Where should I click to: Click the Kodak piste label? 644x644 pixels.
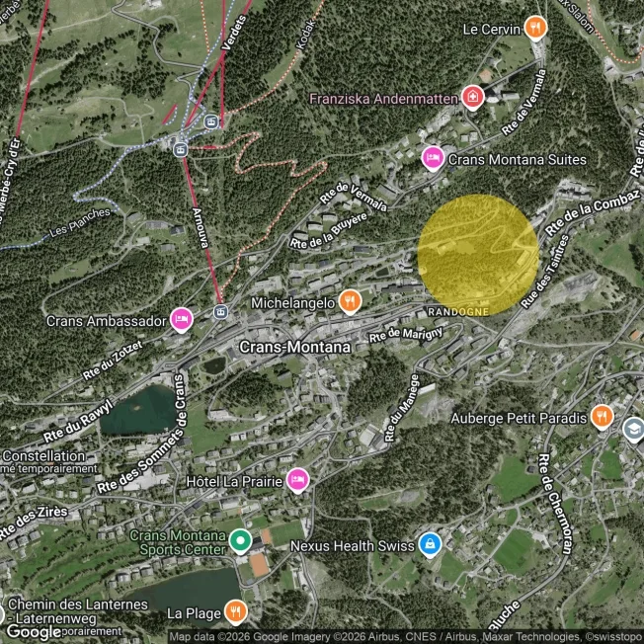(306, 35)
